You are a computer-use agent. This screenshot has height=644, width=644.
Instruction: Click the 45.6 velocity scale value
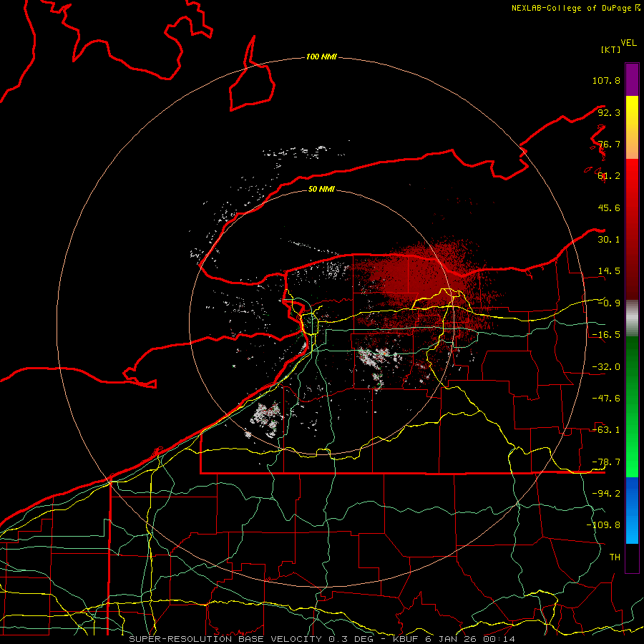click(x=609, y=208)
